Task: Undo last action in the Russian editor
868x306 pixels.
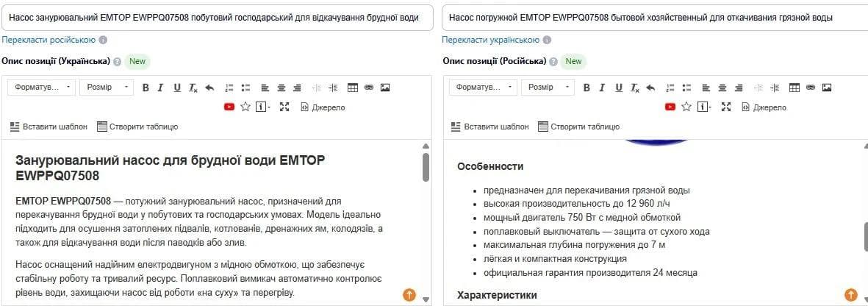Action: tap(650, 88)
